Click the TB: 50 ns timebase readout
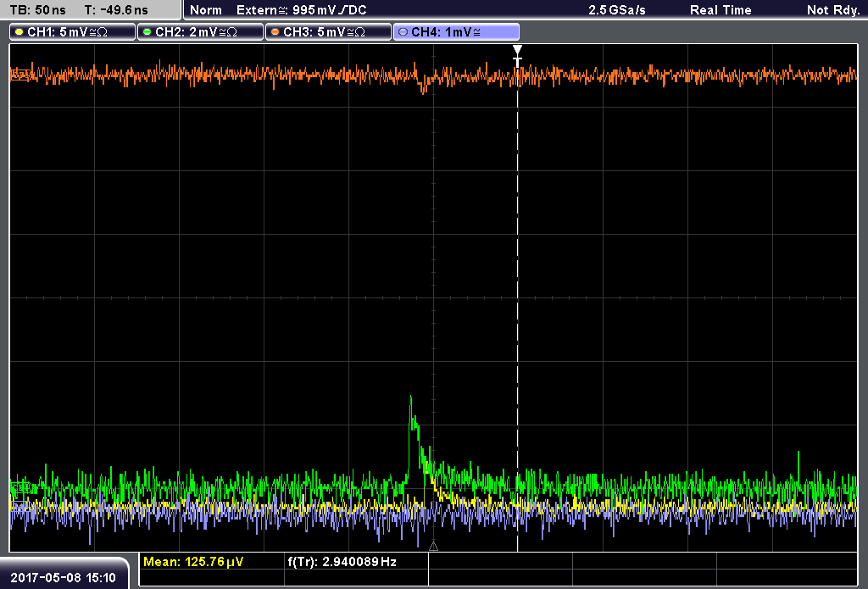 (x=37, y=10)
